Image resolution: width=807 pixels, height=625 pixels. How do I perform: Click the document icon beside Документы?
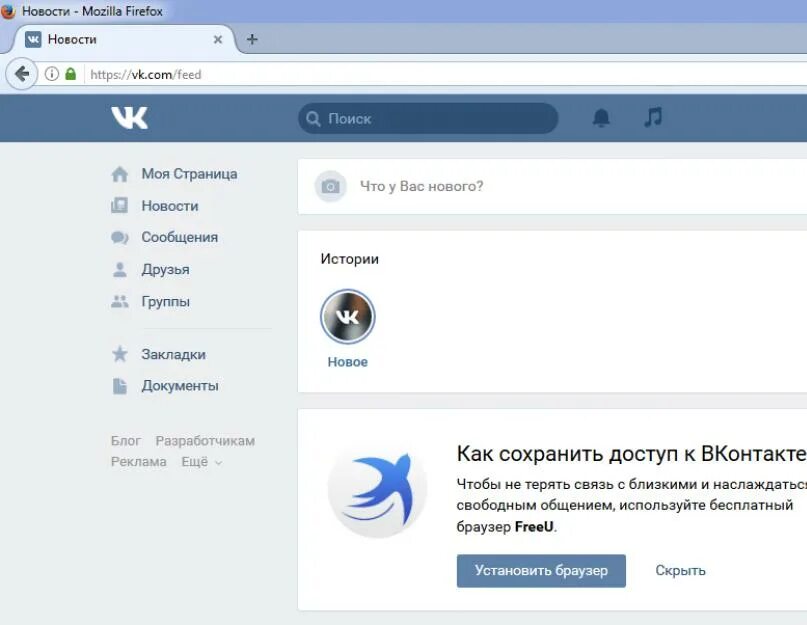coord(119,386)
